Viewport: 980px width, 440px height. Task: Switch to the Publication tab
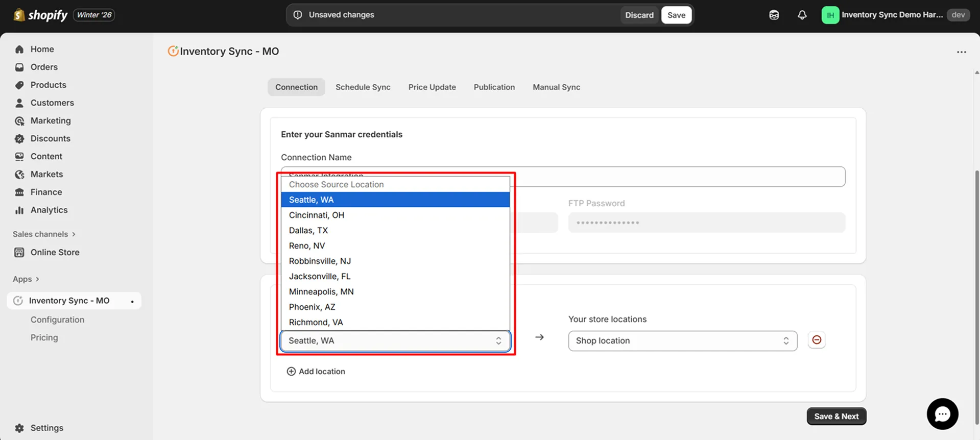[x=494, y=87]
